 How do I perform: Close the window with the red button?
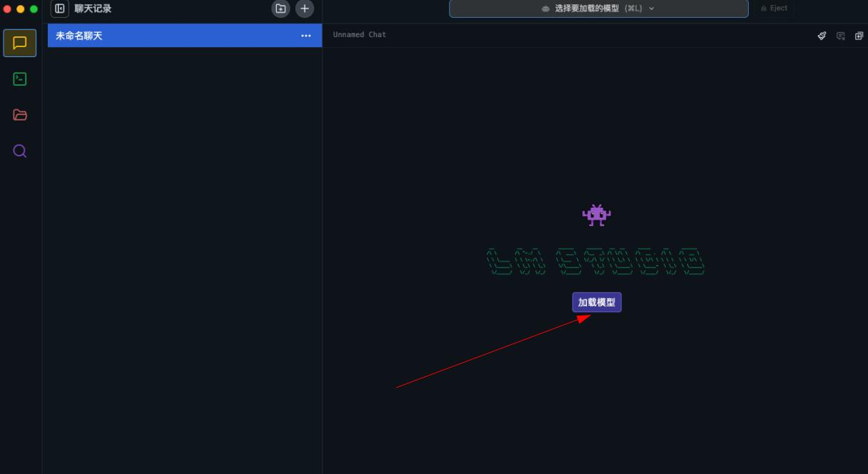[x=8, y=9]
